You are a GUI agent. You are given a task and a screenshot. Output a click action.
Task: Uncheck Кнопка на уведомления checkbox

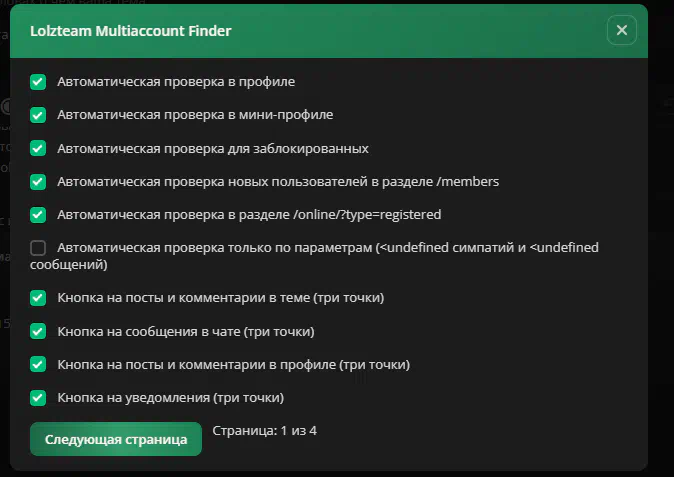point(38,398)
